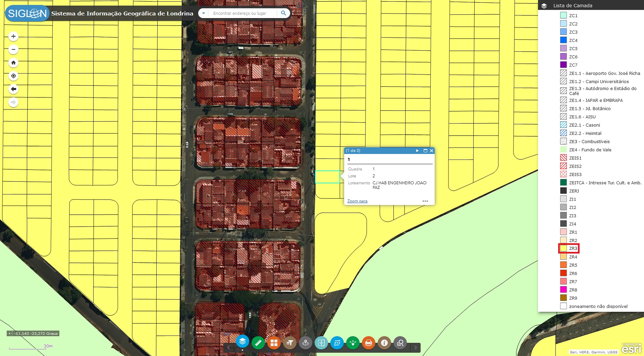Click the Lista de Camada header icon
644x356 pixels.
[x=544, y=6]
